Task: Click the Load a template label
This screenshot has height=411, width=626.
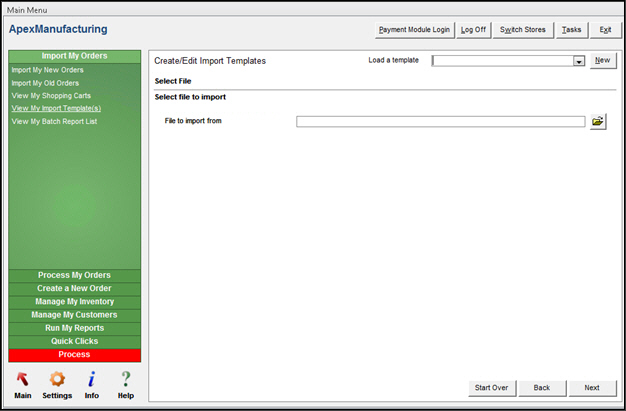Action: click(394, 60)
